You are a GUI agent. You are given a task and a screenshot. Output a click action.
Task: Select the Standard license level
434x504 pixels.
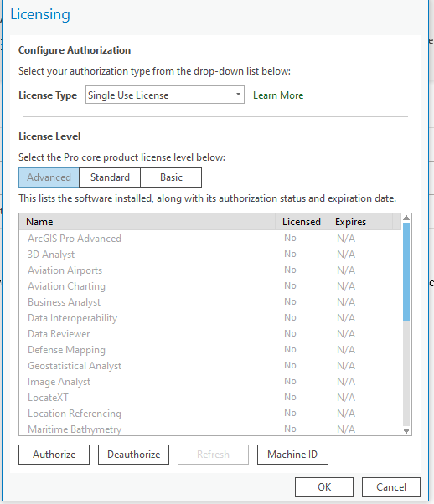[x=110, y=177]
